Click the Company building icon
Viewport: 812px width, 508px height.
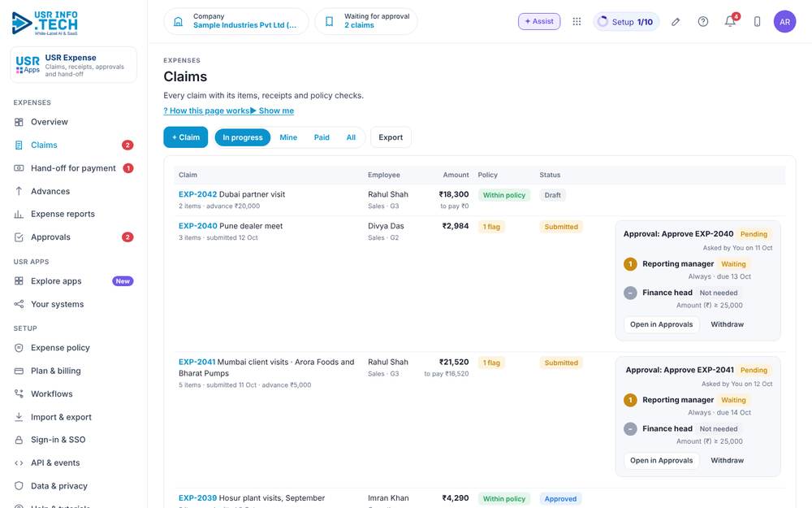point(178,21)
